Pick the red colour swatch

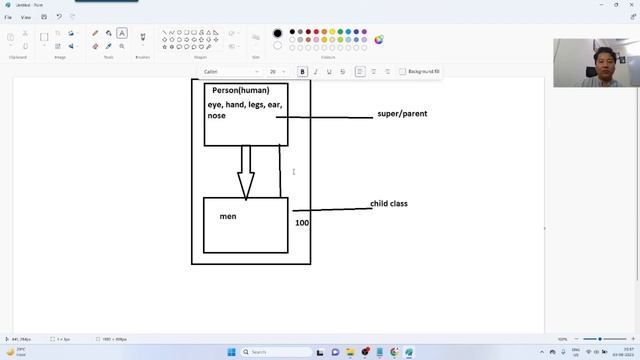click(x=316, y=32)
